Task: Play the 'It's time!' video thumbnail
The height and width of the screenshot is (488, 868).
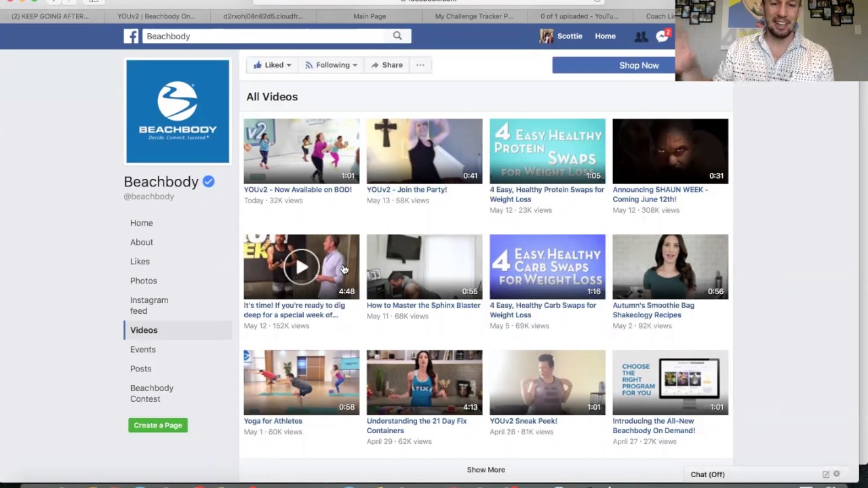Action: (302, 266)
